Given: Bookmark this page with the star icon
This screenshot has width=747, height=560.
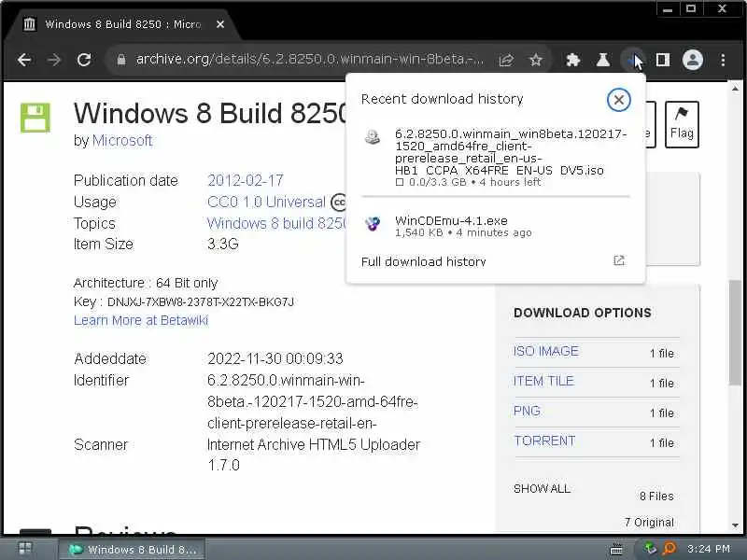Looking at the screenshot, I should click(536, 60).
